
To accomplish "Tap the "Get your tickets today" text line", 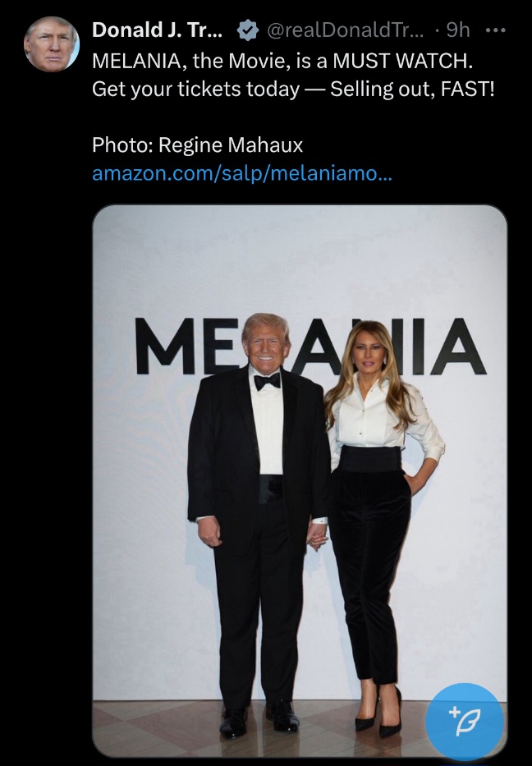I will [293, 89].
